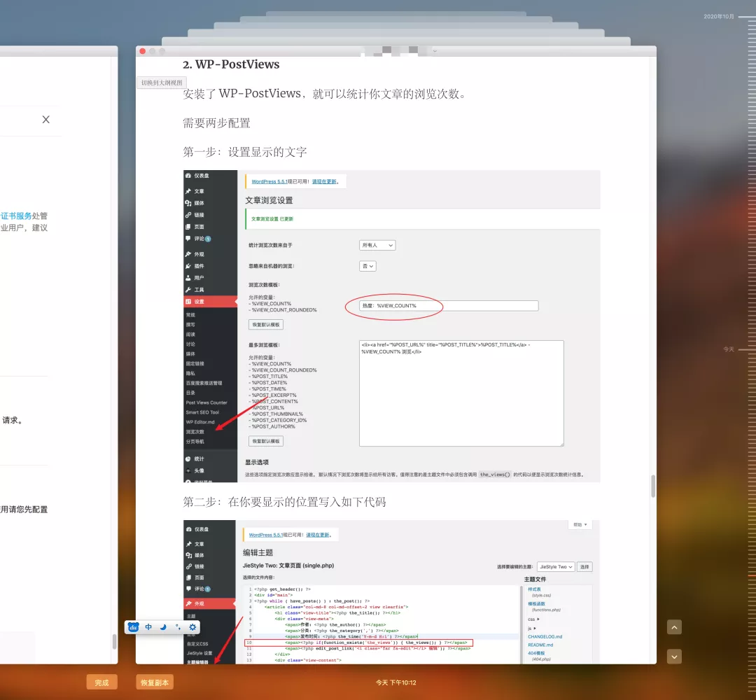The image size is (756, 700).
Task: Expand the document title dropdown chevron
Action: [435, 51]
